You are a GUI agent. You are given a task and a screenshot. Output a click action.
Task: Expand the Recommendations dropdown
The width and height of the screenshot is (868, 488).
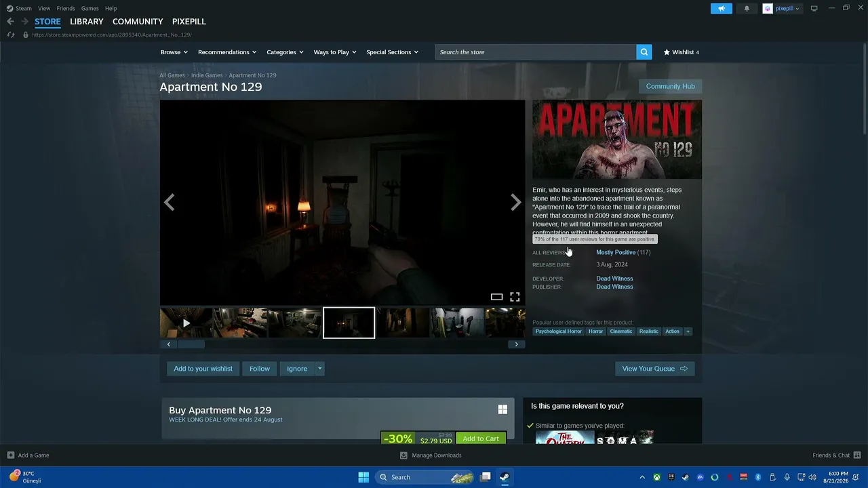(227, 52)
